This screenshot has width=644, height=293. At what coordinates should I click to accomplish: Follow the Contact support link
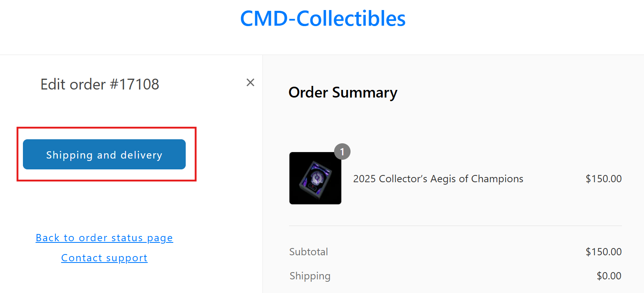[104, 258]
